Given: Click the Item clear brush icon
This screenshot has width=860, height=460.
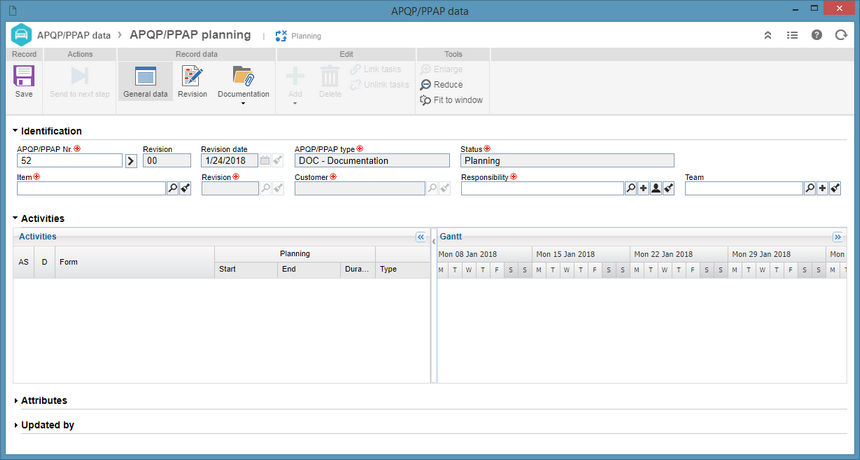Looking at the screenshot, I should tap(185, 188).
